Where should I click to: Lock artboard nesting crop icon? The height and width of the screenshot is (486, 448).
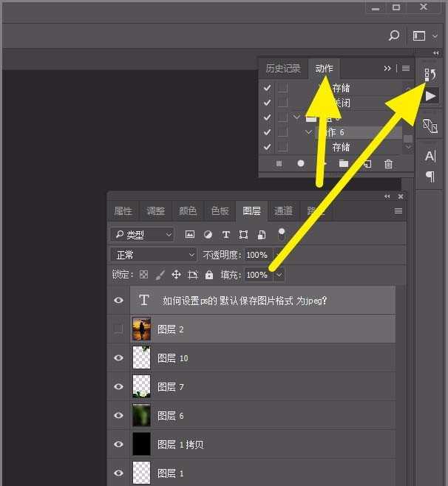tap(193, 275)
